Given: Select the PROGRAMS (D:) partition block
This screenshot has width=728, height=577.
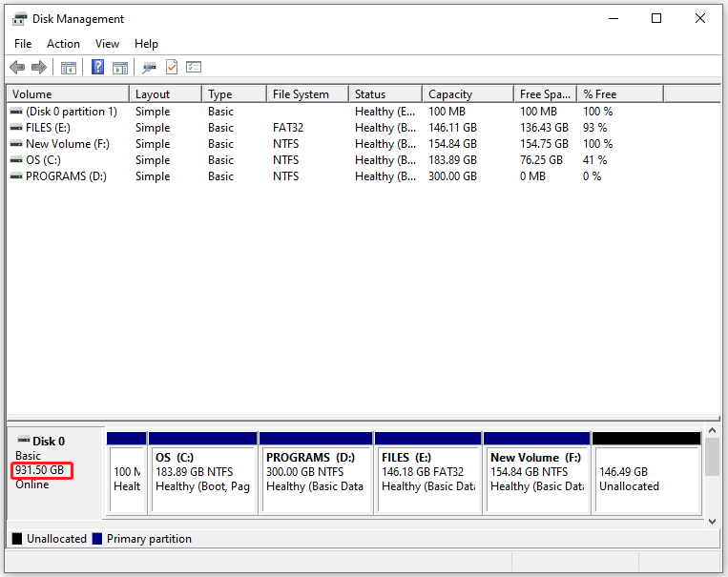Looking at the screenshot, I should click(316, 473).
